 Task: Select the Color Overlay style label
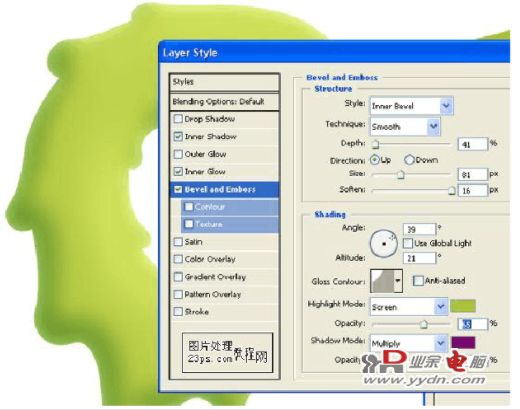210,259
